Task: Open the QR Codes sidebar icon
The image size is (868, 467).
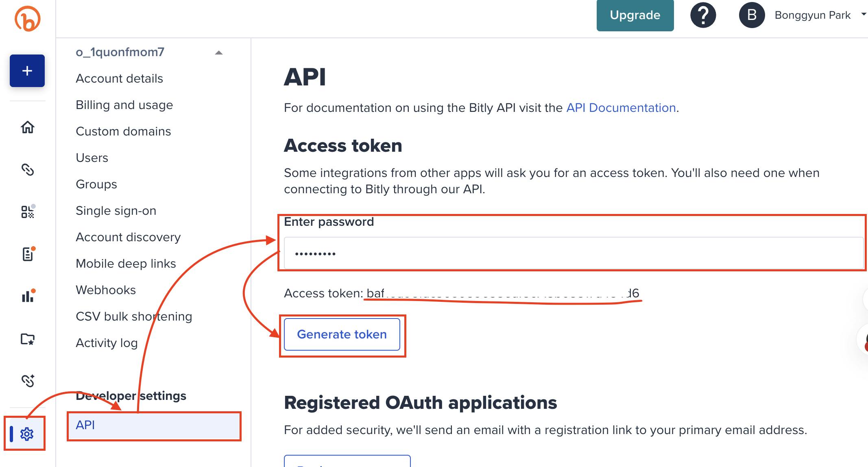Action: (x=27, y=212)
